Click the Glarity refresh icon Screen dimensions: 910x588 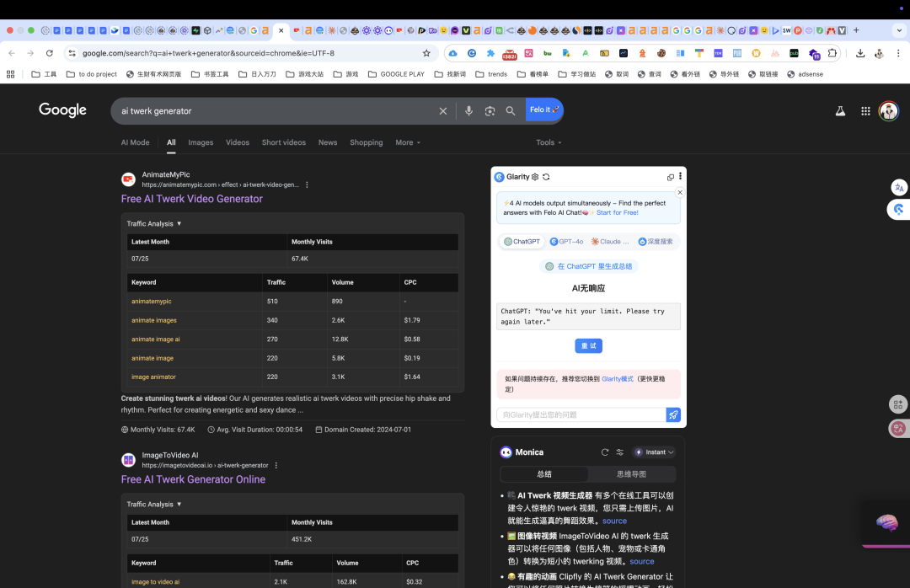(x=546, y=177)
